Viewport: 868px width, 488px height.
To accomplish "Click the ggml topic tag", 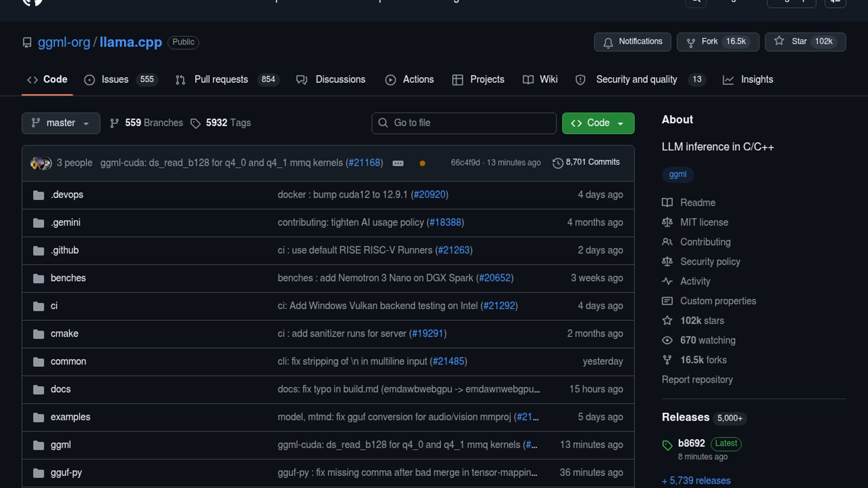I will (x=677, y=174).
